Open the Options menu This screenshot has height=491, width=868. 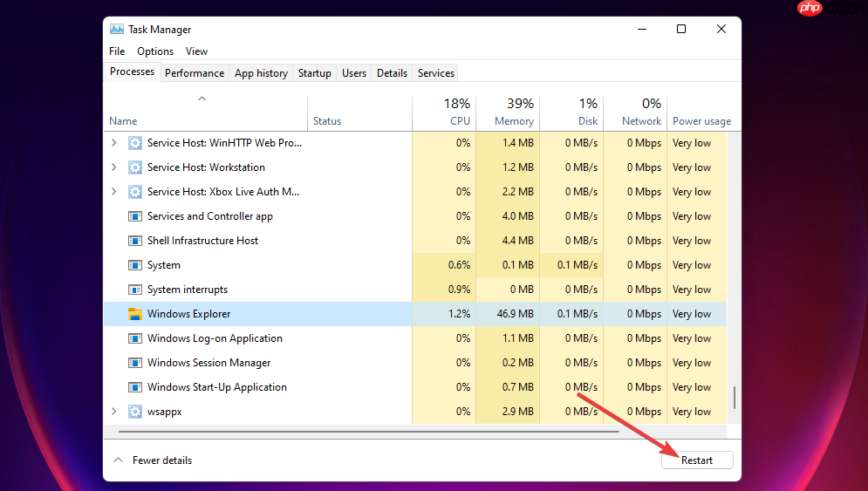point(155,51)
